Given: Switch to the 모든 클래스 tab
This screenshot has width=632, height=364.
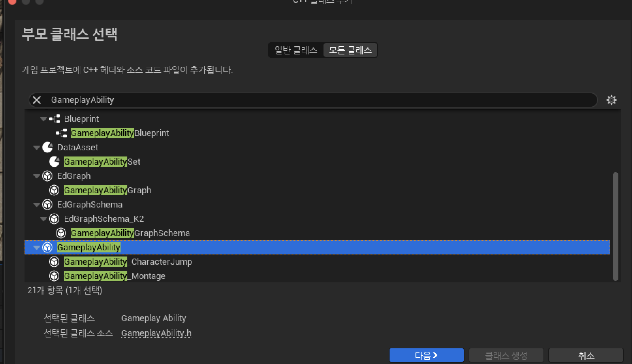Looking at the screenshot, I should pyautogui.click(x=350, y=50).
